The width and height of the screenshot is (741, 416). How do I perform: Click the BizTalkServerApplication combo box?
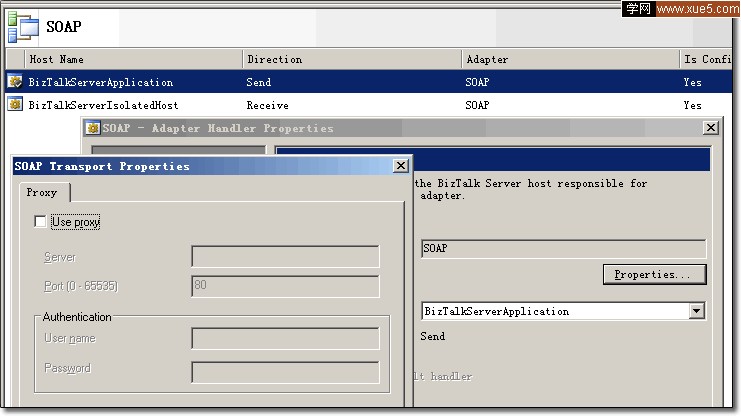click(563, 311)
